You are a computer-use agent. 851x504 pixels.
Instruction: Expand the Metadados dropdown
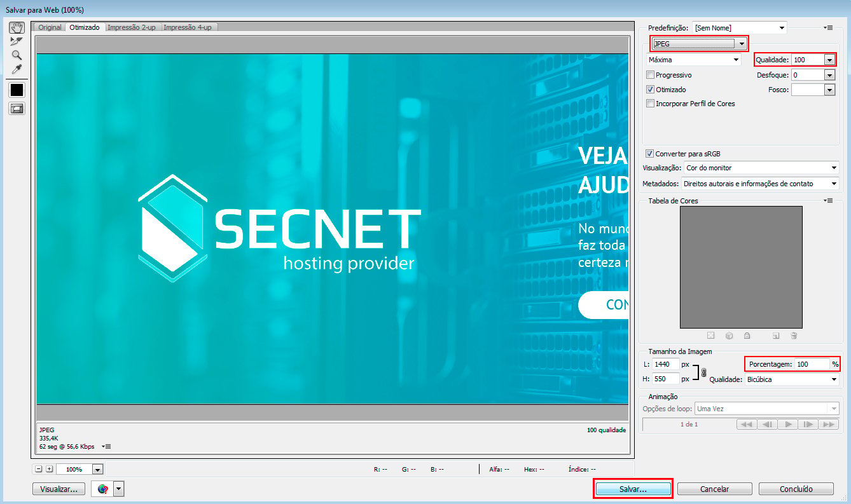(760, 184)
